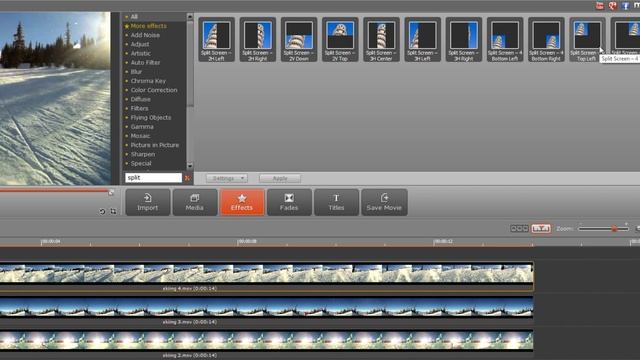The height and width of the screenshot is (360, 640).
Task: Clear the effects search with red X
Action: (x=187, y=178)
